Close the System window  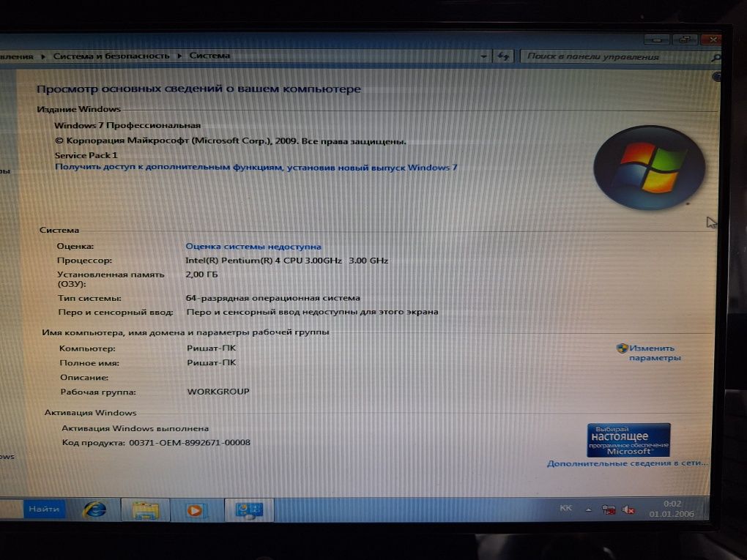coord(713,40)
